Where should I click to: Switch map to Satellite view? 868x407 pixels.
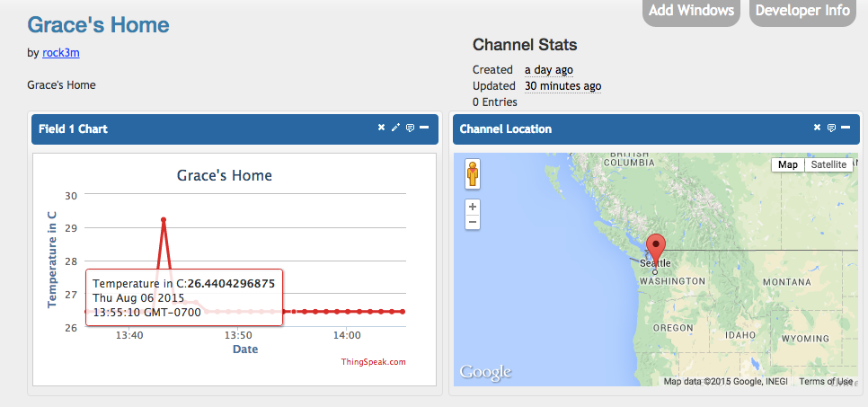click(x=828, y=164)
